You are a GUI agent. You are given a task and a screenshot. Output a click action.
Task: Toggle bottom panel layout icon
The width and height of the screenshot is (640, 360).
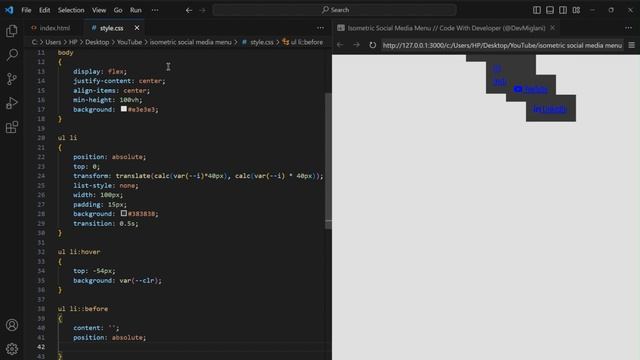coord(550,10)
